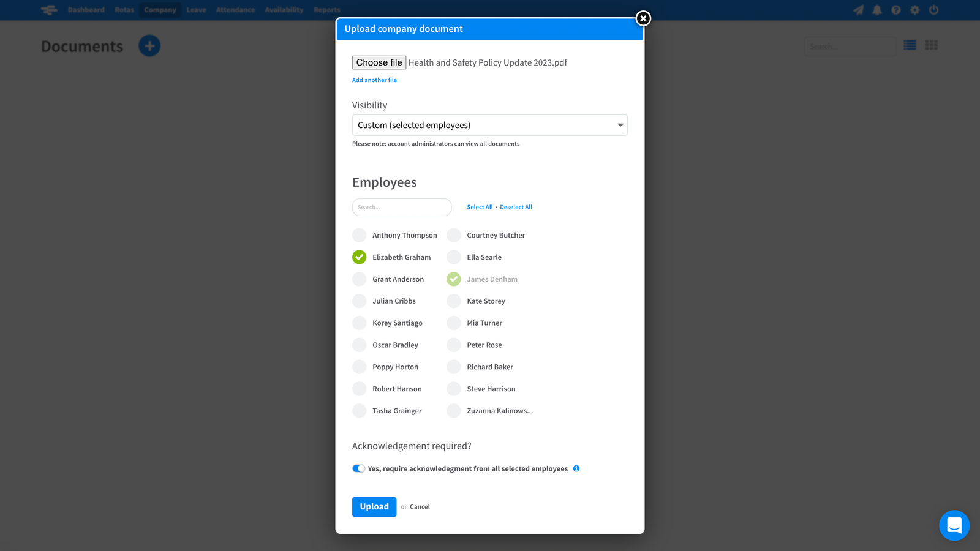Select employee Anthony Thompson
Viewport: 980px width, 551px height.
(359, 235)
